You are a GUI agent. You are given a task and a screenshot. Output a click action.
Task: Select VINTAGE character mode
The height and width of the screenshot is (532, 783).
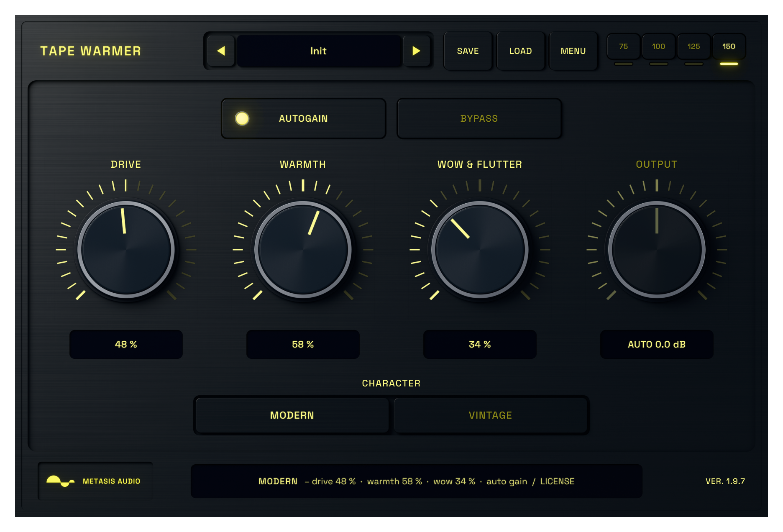tap(490, 415)
